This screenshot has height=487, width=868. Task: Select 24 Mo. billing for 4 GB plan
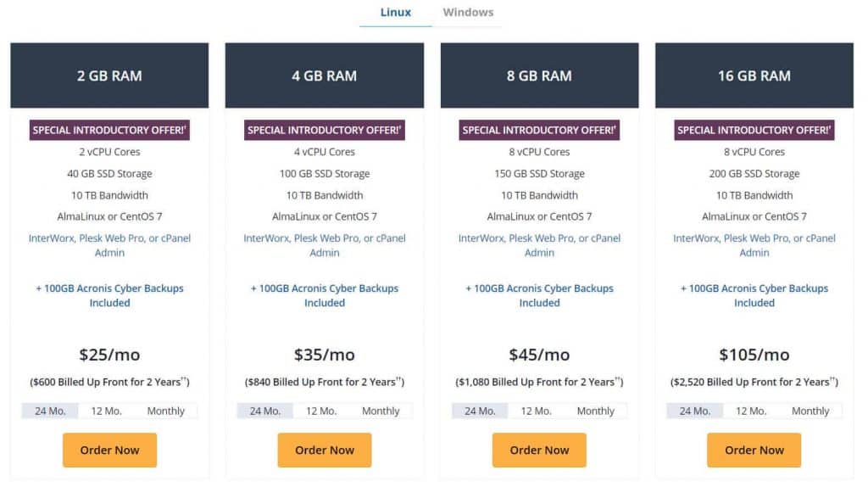[265, 411]
